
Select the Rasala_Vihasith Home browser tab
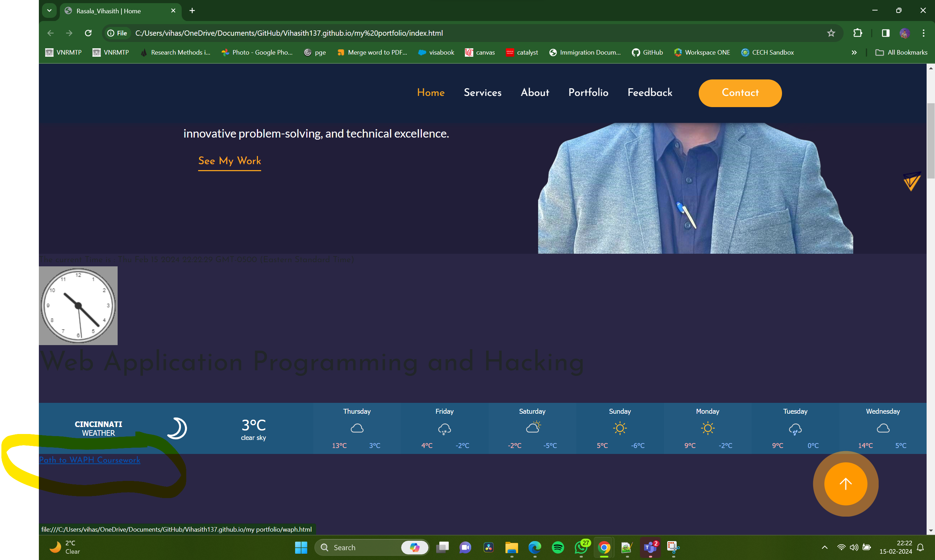113,10
